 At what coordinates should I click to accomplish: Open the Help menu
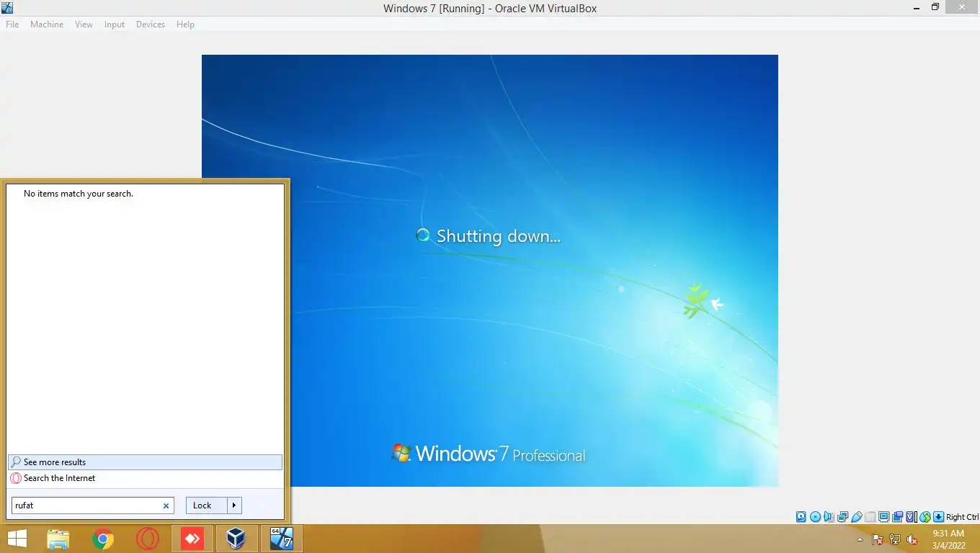185,24
